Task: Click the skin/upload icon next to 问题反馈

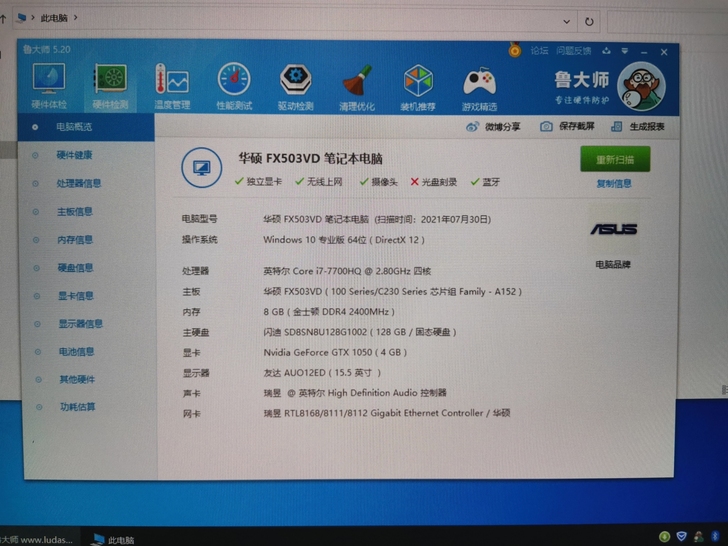Action: tap(606, 51)
